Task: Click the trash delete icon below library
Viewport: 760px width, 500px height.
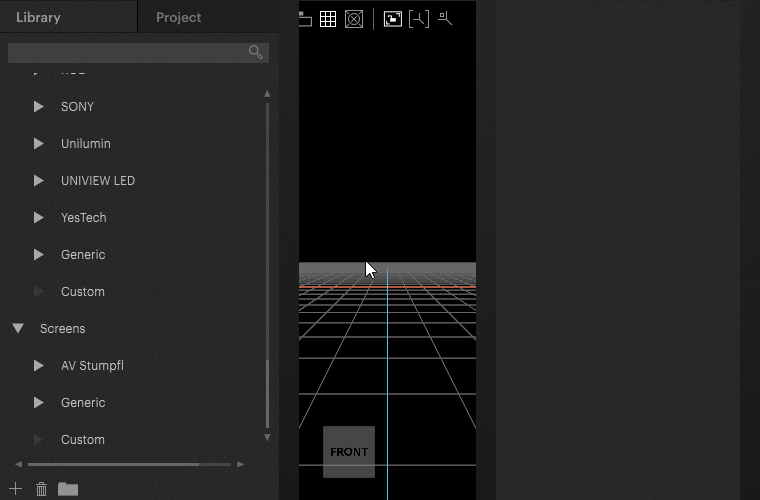Action: [x=41, y=489]
